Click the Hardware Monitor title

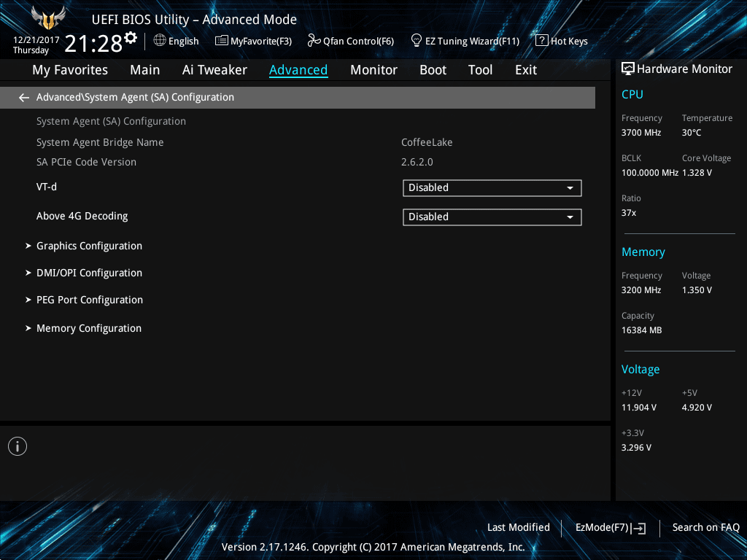(684, 69)
